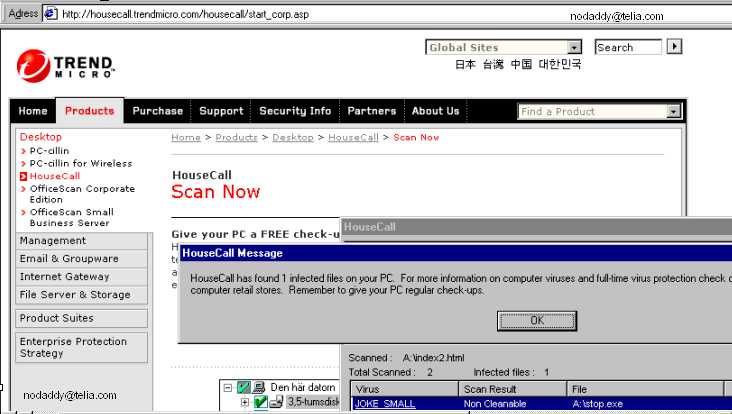
Task: Open the Internet Gateway section
Action: pyautogui.click(x=82, y=277)
